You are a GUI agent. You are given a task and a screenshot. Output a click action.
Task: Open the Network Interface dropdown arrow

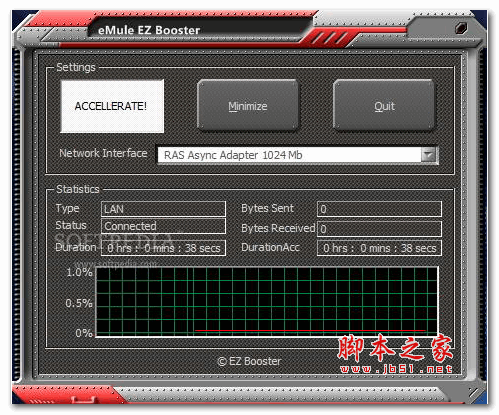pos(429,155)
